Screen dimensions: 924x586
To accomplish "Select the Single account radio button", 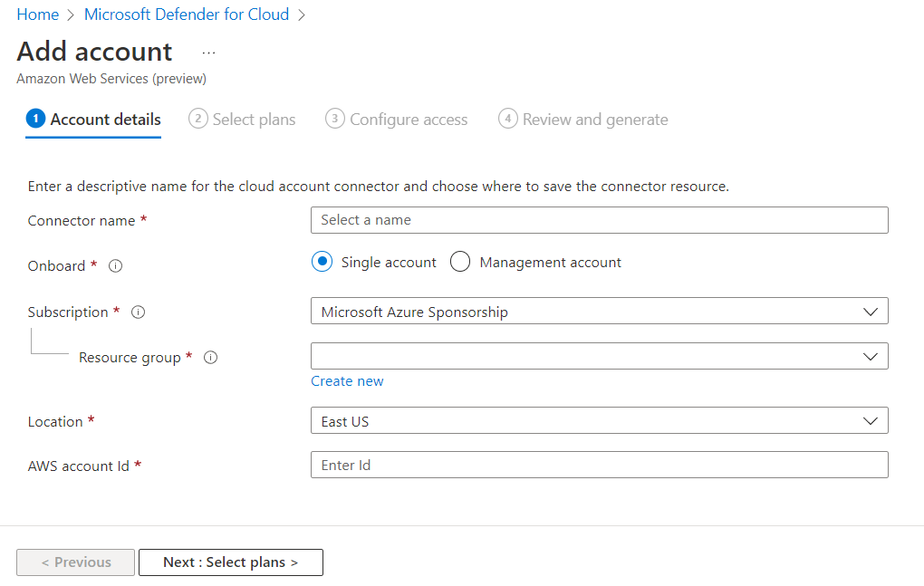I will tap(322, 261).
